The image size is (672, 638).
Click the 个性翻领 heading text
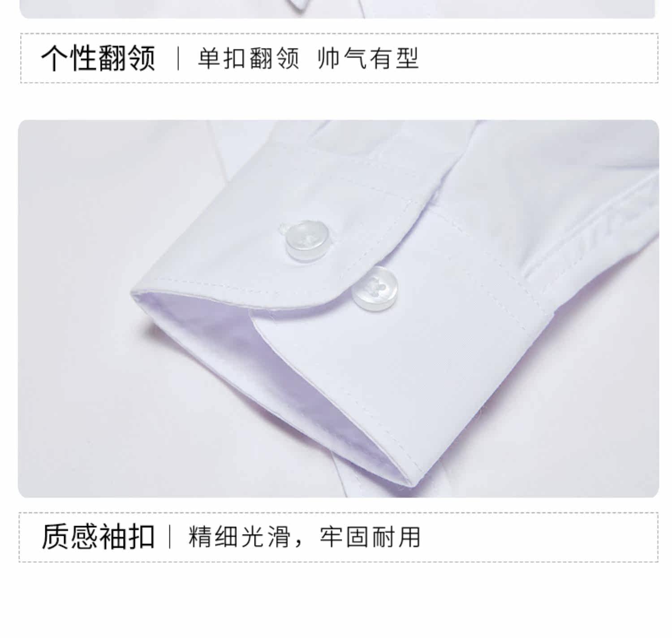[98, 58]
